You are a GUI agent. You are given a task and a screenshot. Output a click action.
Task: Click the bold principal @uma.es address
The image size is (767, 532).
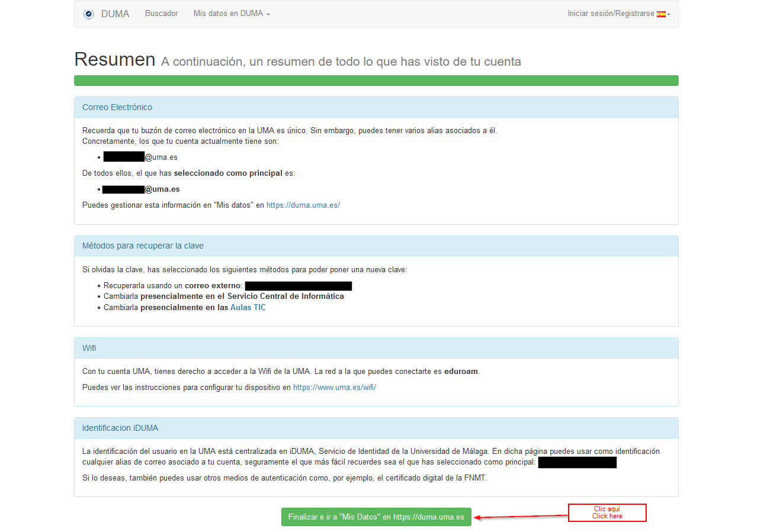tap(141, 189)
